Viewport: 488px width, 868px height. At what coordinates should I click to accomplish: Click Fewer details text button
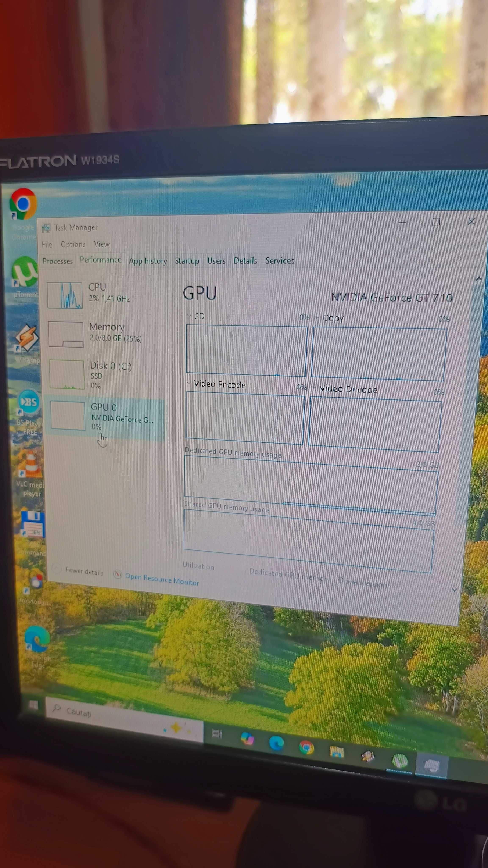point(84,572)
